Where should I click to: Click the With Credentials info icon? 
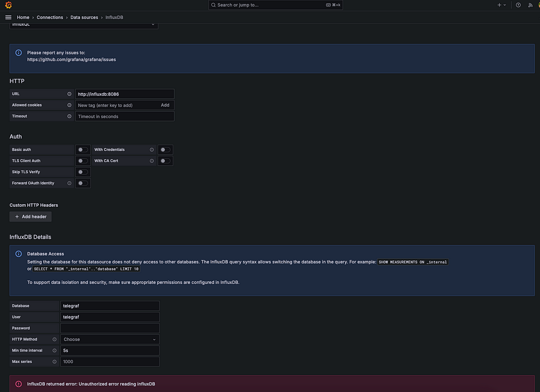[152, 150]
